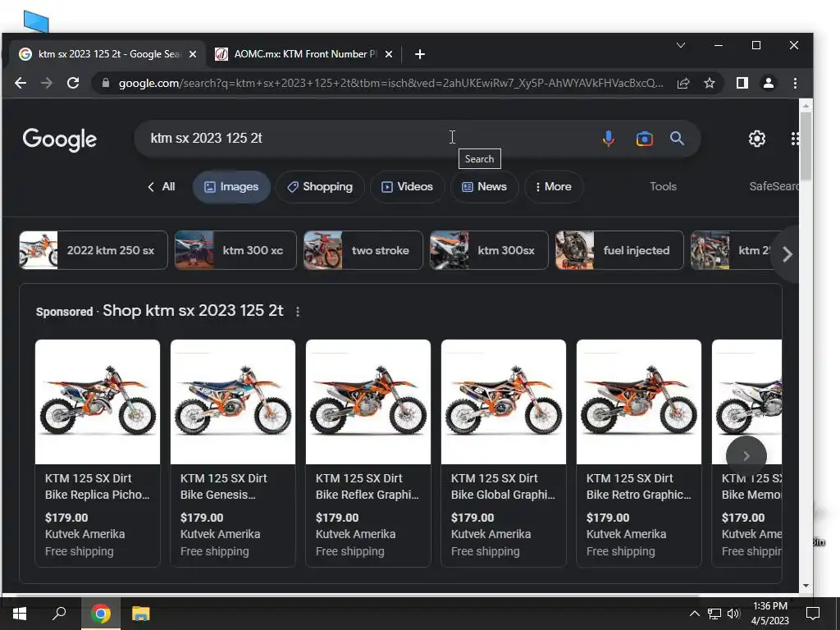Image resolution: width=840 pixels, height=630 pixels.
Task: Go back with browser back arrow
Action: 21,83
